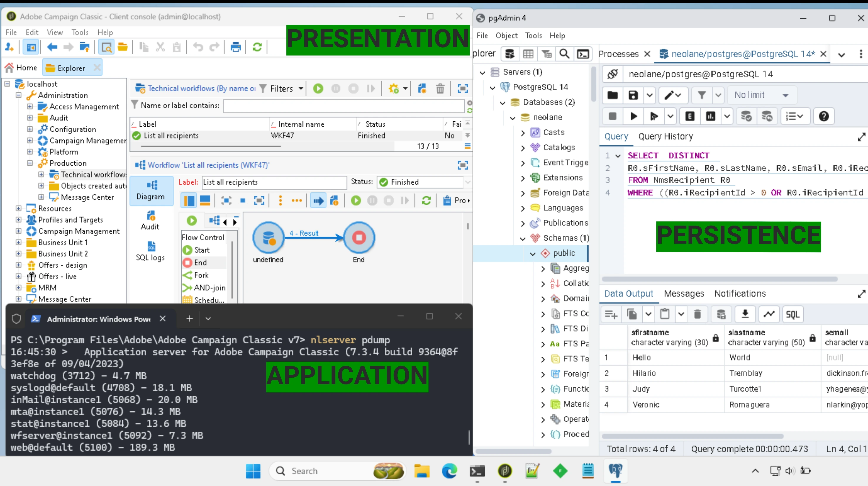Click Help question mark icon in pgAdmin
This screenshot has height=486, width=868.
pos(824,116)
